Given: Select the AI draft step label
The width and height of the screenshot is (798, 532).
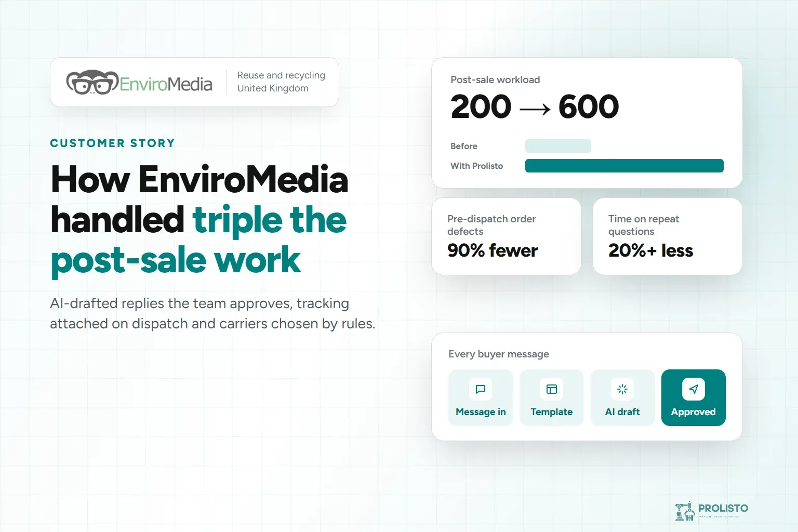Looking at the screenshot, I should coord(622,412).
